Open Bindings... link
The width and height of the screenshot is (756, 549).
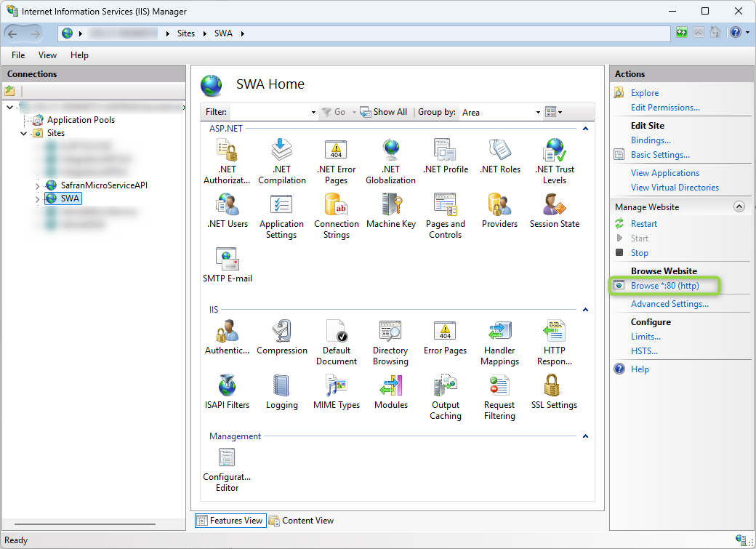(651, 140)
